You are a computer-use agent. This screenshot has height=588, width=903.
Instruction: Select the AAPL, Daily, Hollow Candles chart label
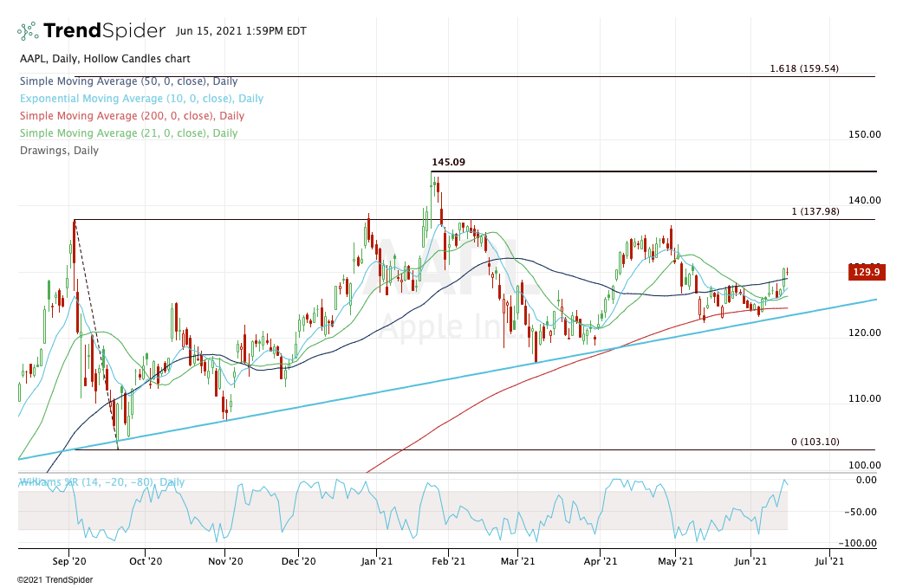pyautogui.click(x=105, y=59)
